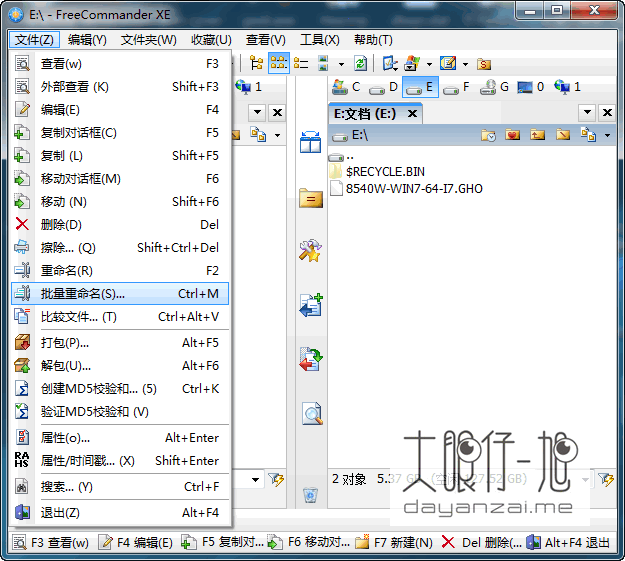This screenshot has height=561, width=625.
Task: Click left panel network icon labeled 1
Action: (248, 87)
